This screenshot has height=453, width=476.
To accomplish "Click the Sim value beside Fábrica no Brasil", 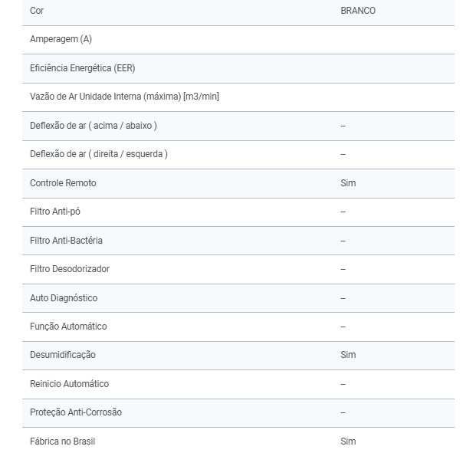I will [x=348, y=442].
